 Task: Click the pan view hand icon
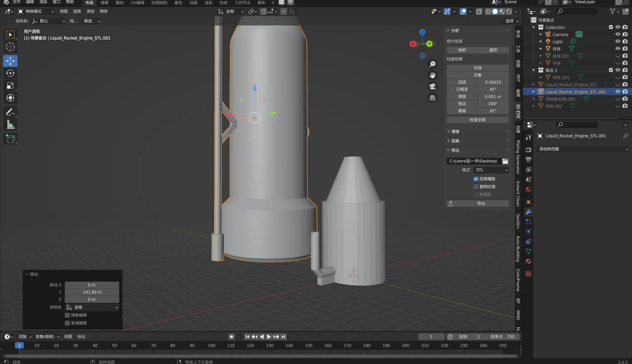click(x=432, y=75)
